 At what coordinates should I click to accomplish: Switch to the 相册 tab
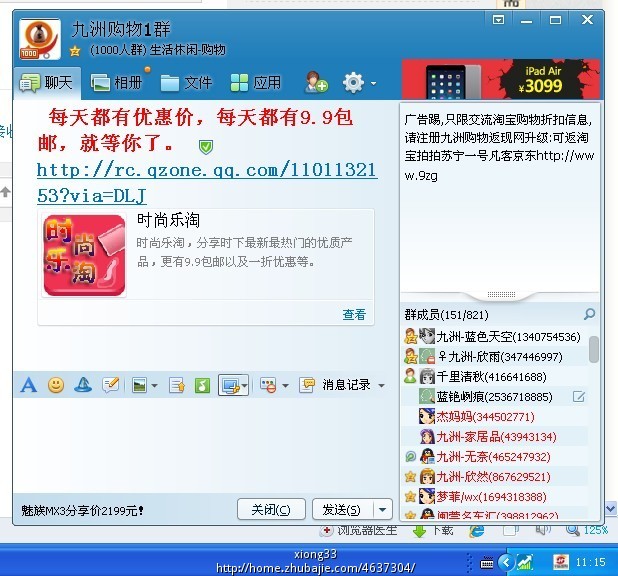tap(117, 83)
